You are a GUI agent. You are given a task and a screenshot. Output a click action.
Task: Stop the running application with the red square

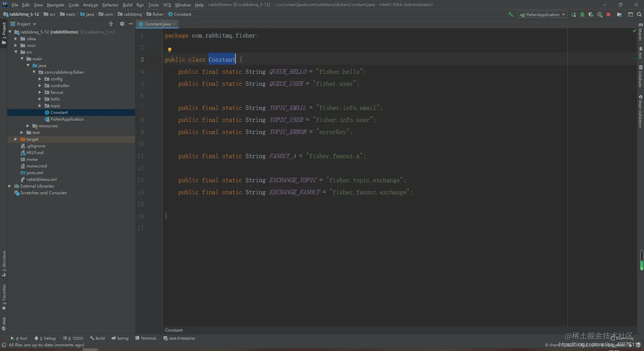click(608, 14)
